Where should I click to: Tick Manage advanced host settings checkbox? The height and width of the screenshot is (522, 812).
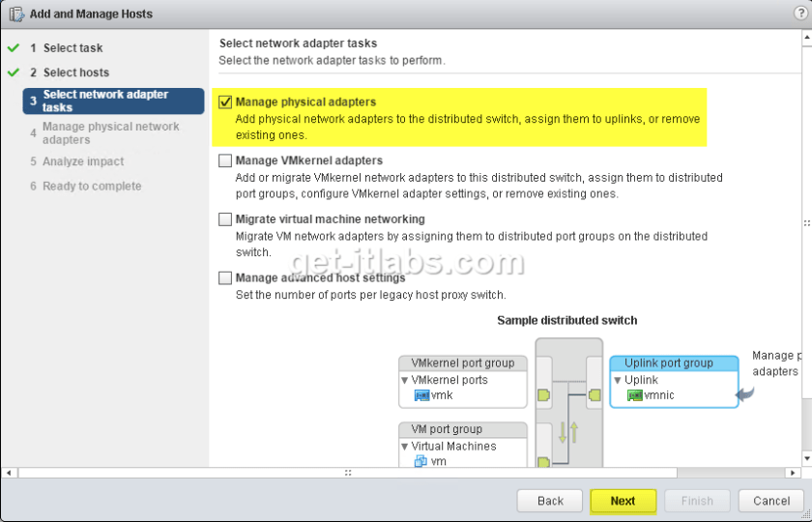click(x=224, y=278)
